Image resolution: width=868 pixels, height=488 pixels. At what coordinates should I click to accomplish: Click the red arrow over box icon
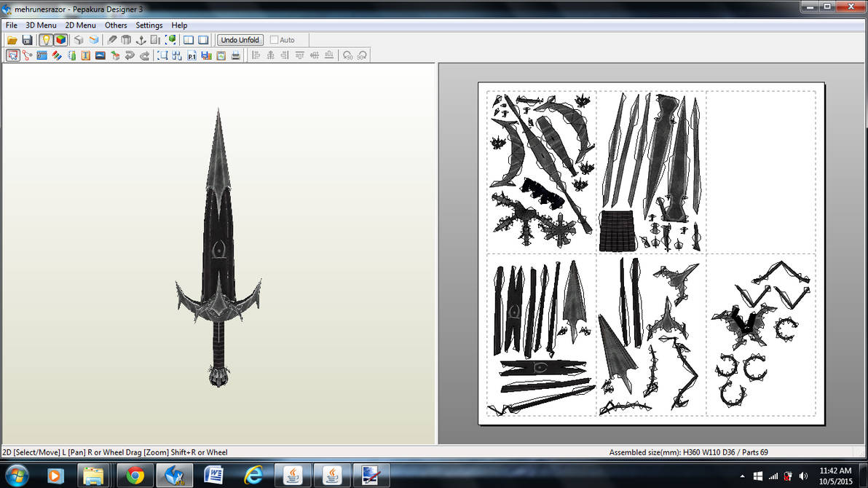pyautogui.click(x=115, y=55)
